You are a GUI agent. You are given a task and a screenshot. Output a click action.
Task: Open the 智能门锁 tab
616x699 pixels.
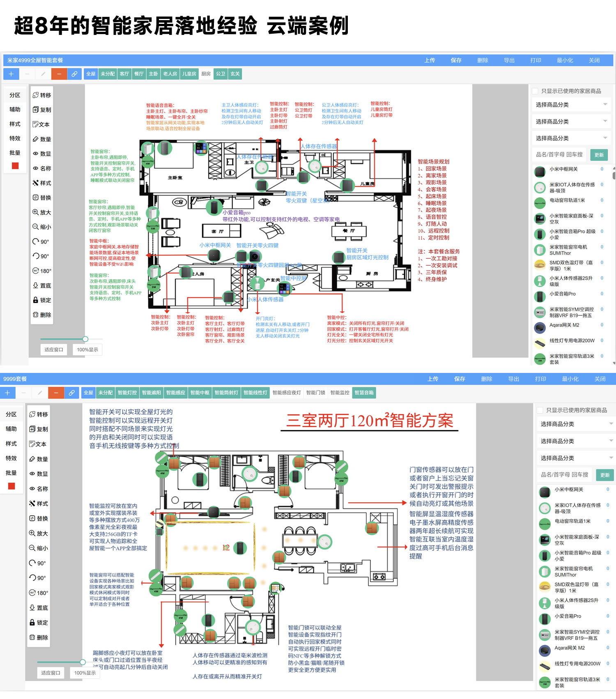coord(315,393)
